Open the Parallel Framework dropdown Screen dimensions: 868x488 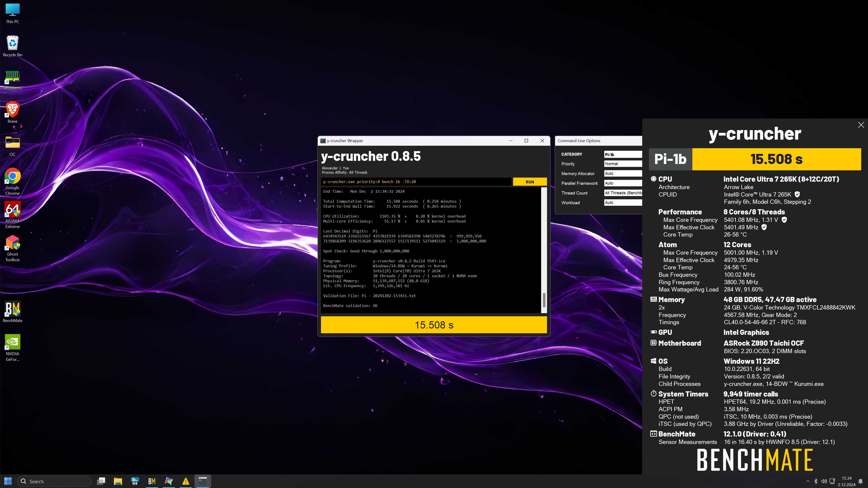coord(623,183)
